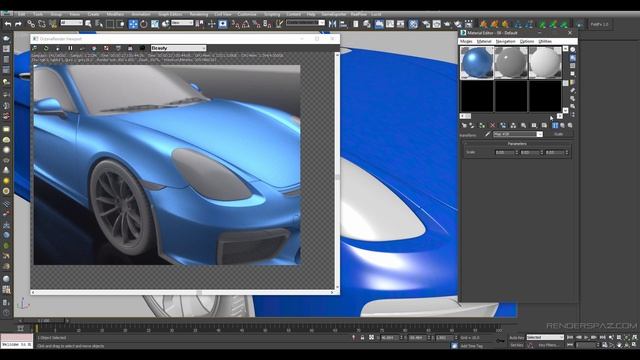Open the Selected key filter dropdown
The width and height of the screenshot is (640, 360).
(545, 338)
